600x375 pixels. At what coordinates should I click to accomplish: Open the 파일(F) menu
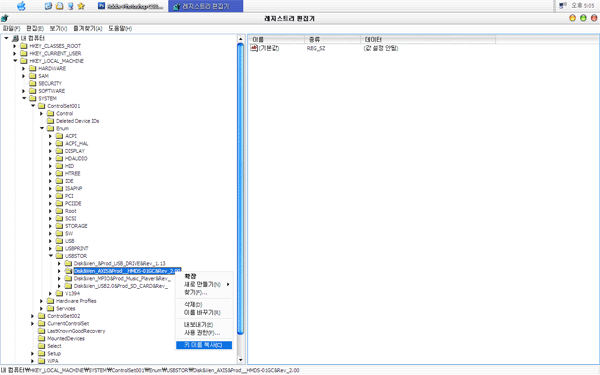point(11,28)
